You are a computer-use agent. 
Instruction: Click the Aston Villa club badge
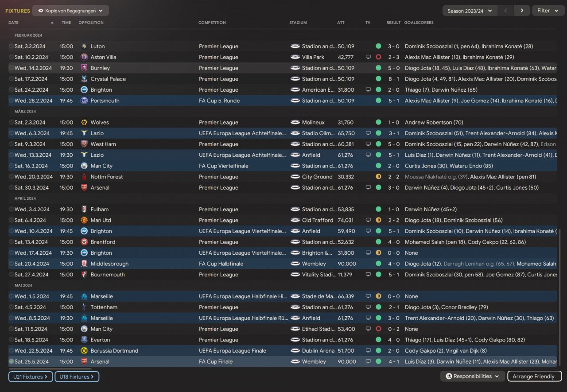[x=84, y=57]
